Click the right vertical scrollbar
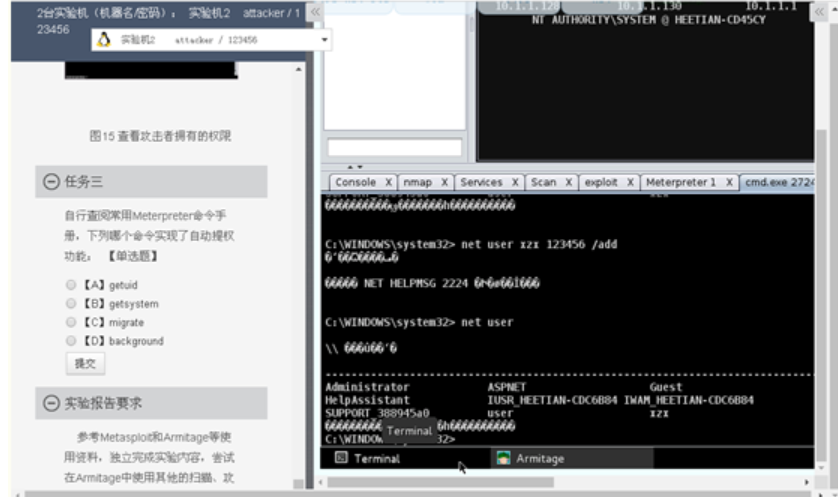The height and width of the screenshot is (497, 838). coord(821,294)
